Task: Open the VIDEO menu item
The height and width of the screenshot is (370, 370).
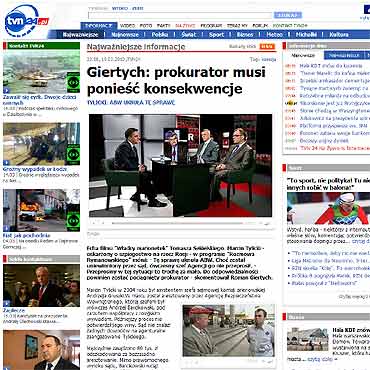Action: click(127, 26)
